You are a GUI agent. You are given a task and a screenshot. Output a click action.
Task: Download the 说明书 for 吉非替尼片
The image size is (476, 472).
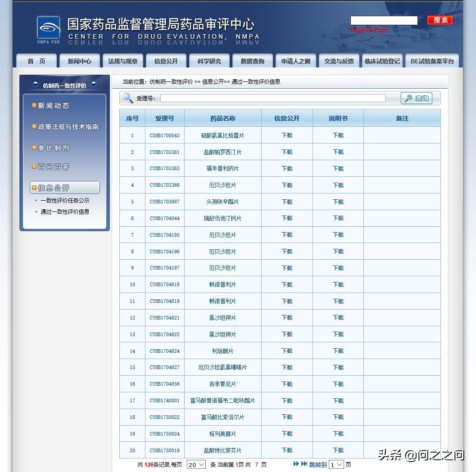338,384
